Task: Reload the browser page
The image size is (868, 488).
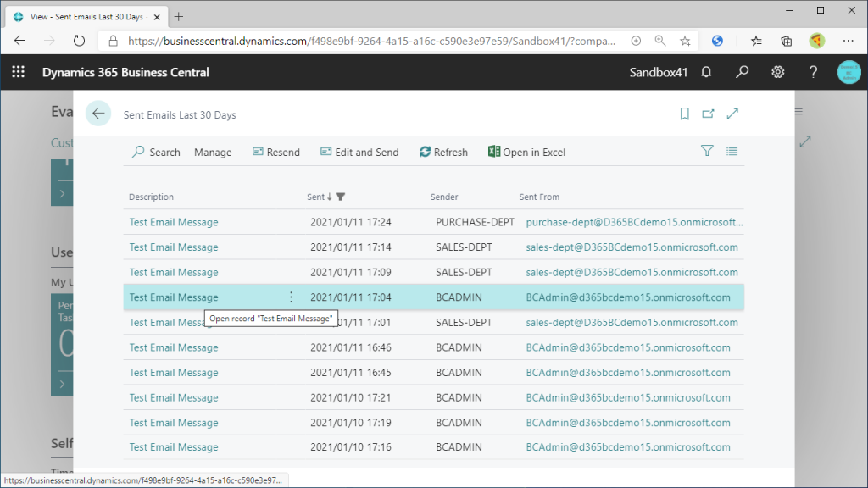Action: pyautogui.click(x=79, y=41)
